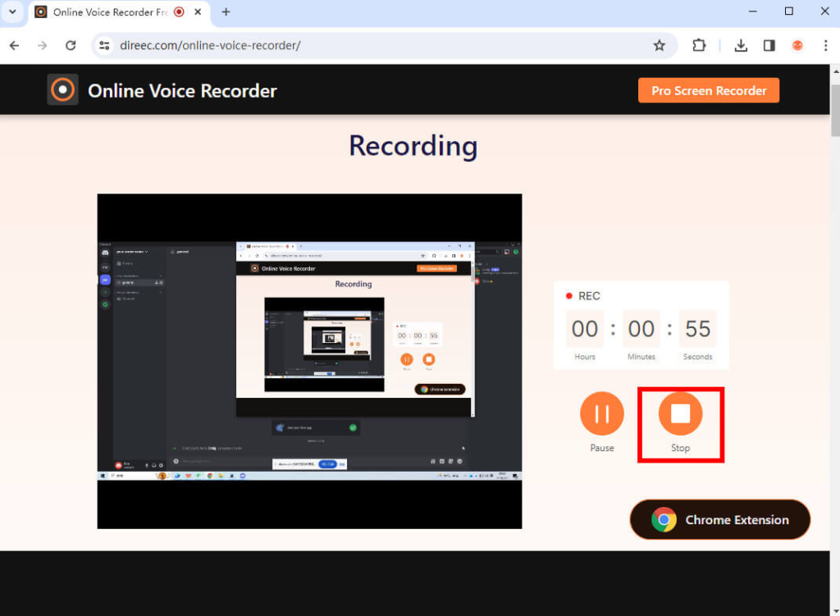The width and height of the screenshot is (840, 616).
Task: Open the browser side panel icon
Action: [769, 46]
